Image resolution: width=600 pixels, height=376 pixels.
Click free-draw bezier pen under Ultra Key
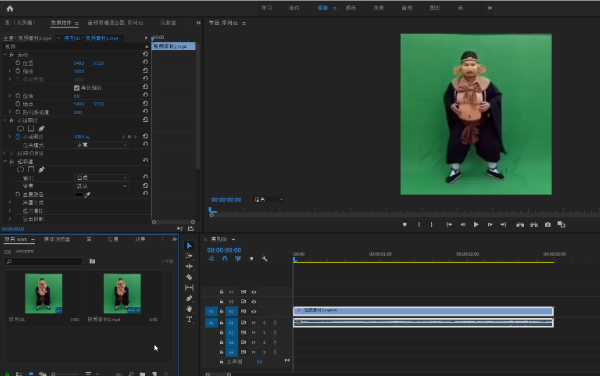pyautogui.click(x=41, y=169)
